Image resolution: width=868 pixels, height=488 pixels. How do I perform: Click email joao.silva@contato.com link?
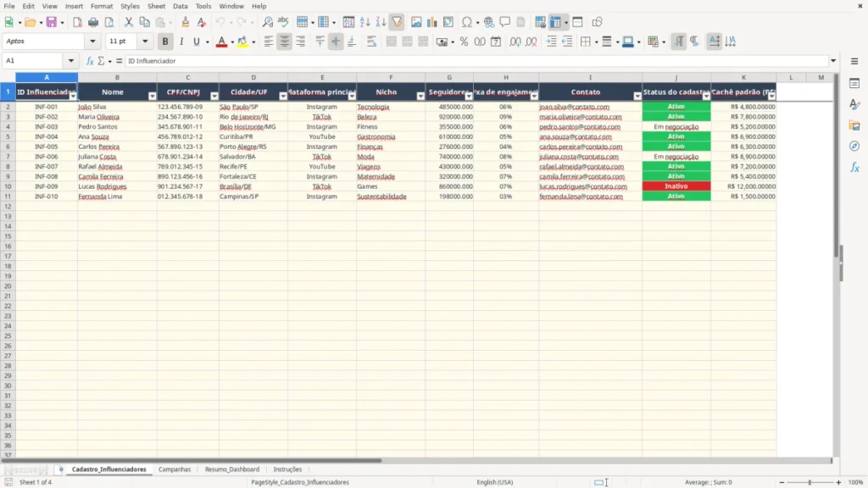click(x=574, y=107)
